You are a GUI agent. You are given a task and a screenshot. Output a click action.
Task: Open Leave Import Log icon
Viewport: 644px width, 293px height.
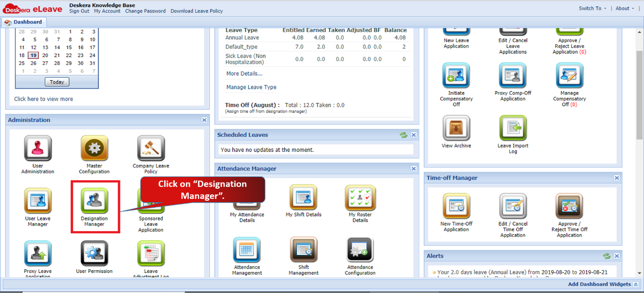click(513, 128)
